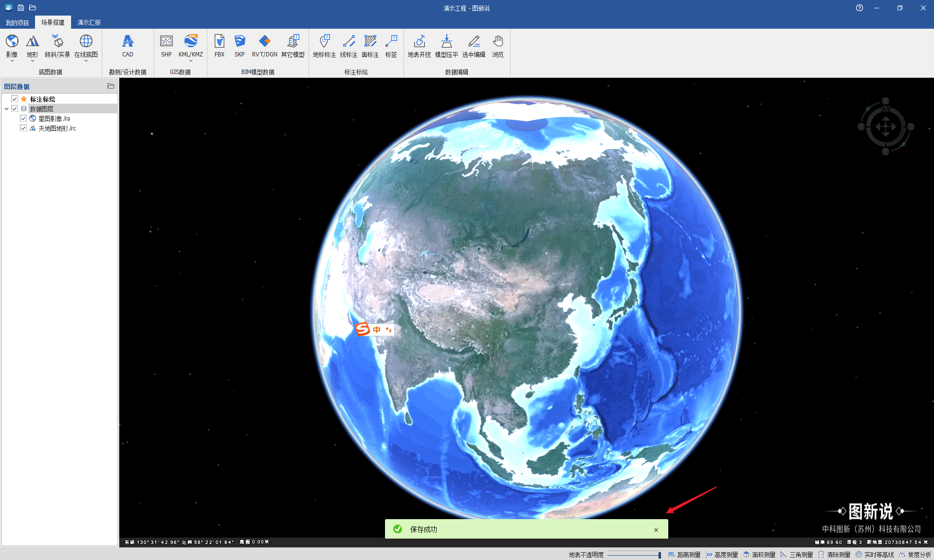The height and width of the screenshot is (560, 934).
Task: Click the 坡度分析 slope analysis button
Action: click(x=915, y=555)
